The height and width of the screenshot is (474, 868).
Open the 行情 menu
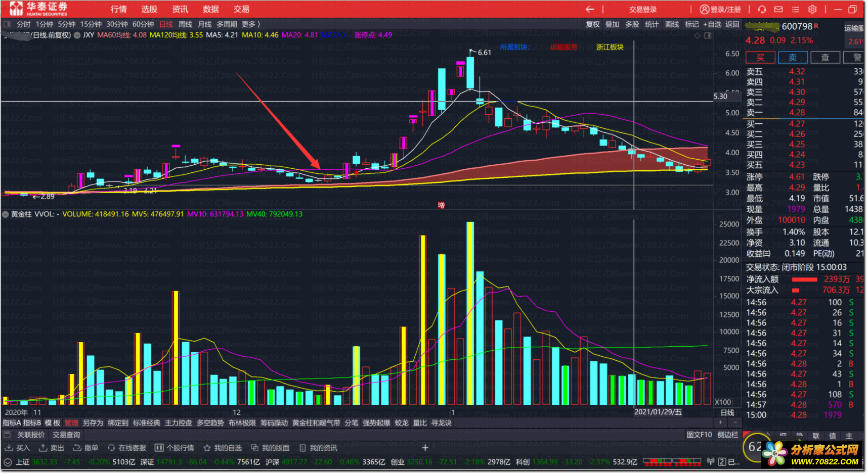[119, 9]
